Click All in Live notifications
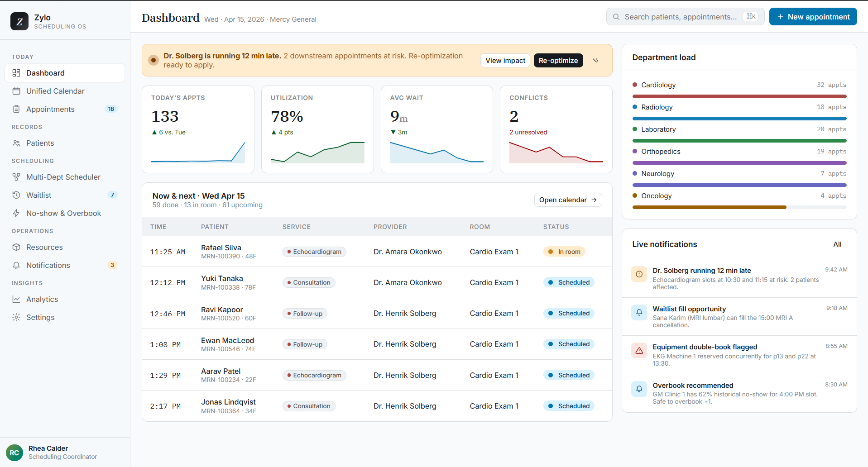Image resolution: width=868 pixels, height=467 pixels. (x=837, y=244)
